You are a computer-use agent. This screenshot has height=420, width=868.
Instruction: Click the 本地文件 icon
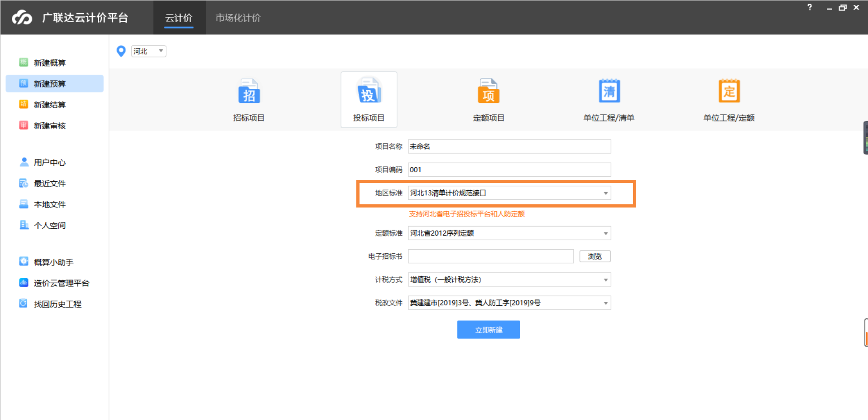(24, 204)
